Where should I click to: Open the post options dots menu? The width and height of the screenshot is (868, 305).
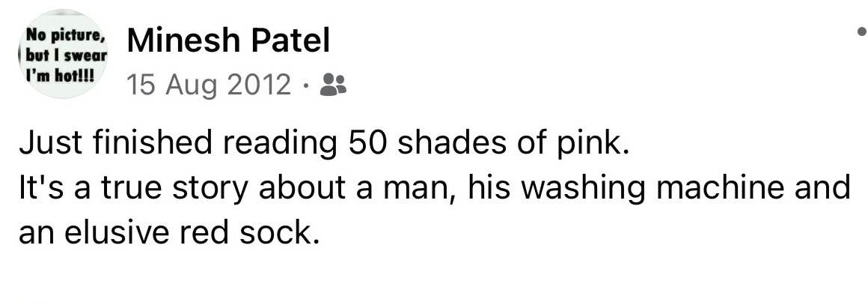pyautogui.click(x=862, y=31)
